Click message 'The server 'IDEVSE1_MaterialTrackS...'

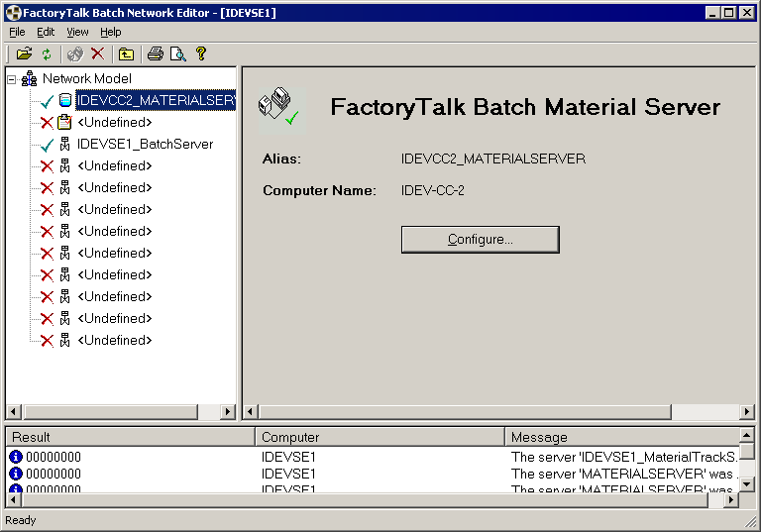click(624, 457)
